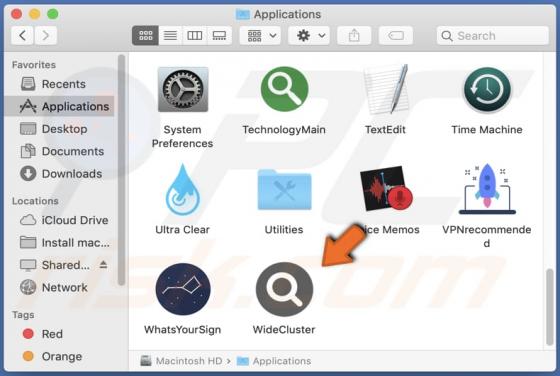Open the Utilities folder icon
The height and width of the screenshot is (376, 560).
(x=284, y=189)
